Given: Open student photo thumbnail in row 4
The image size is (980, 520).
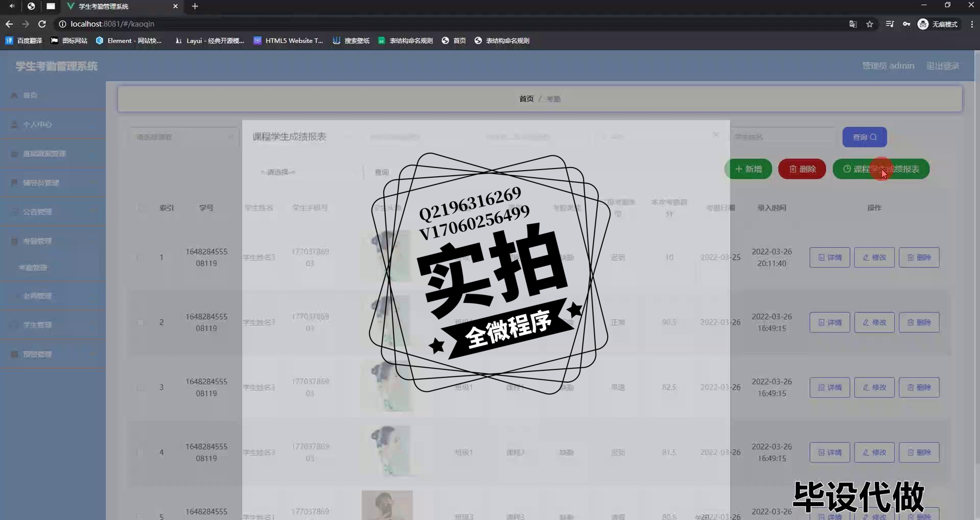Looking at the screenshot, I should [386, 452].
